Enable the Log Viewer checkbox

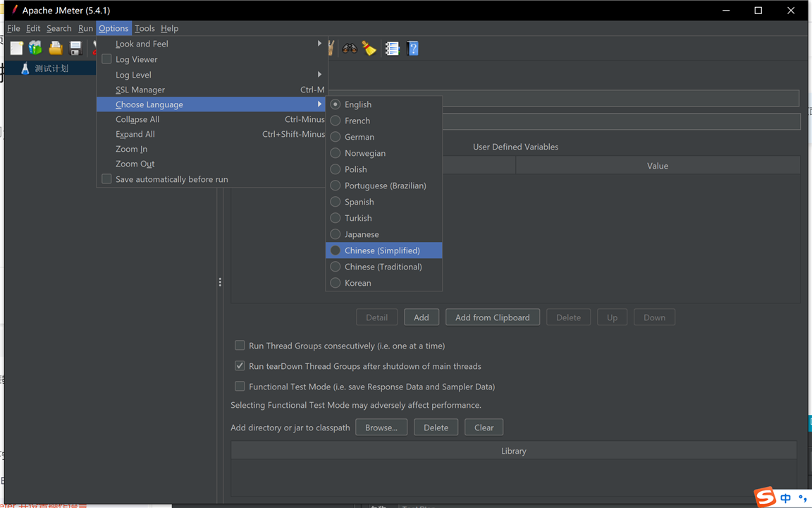click(107, 59)
